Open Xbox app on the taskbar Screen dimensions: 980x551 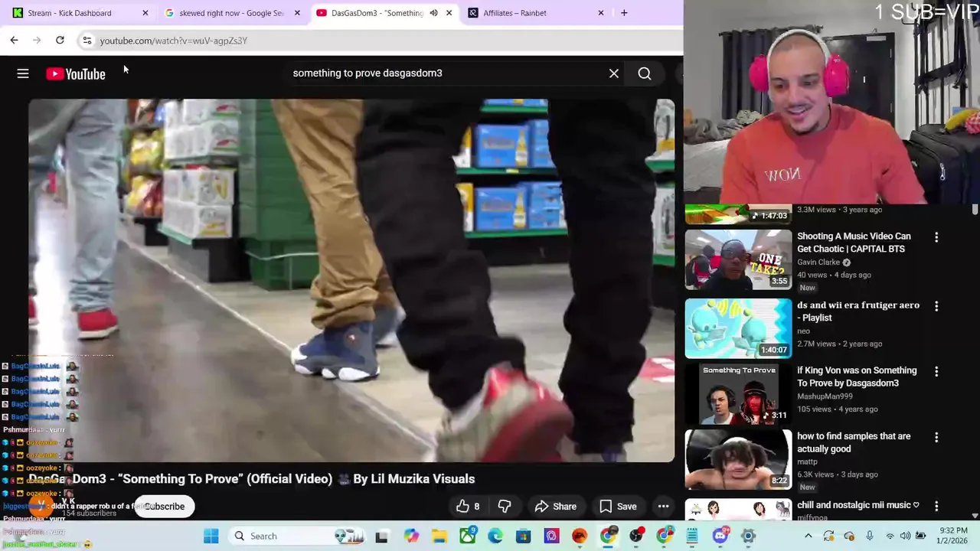(x=467, y=536)
